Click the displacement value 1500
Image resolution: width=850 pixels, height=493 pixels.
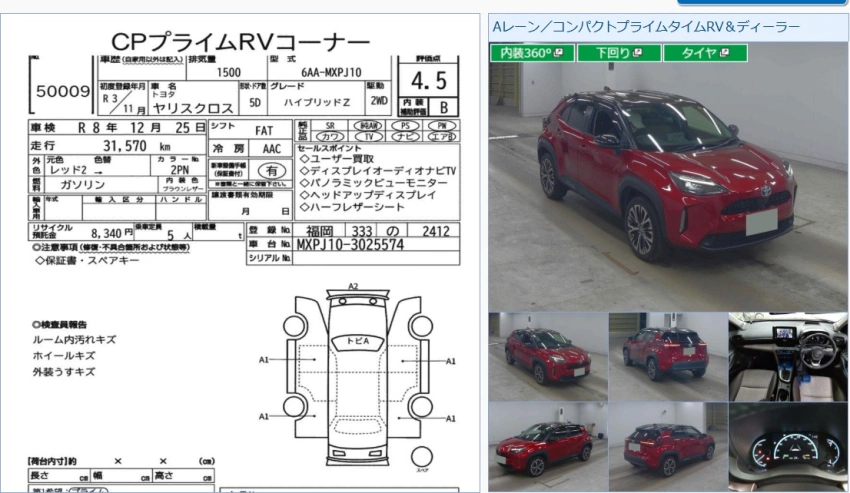[x=228, y=73]
